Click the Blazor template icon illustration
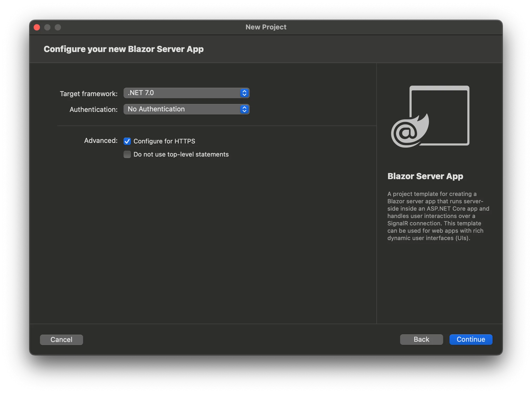This screenshot has height=394, width=532. click(x=430, y=116)
